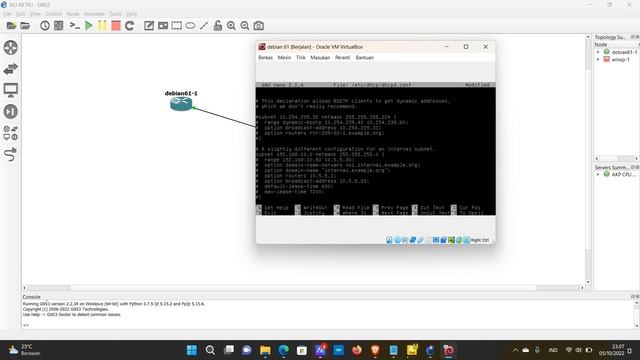640x360 pixels.
Task: Open Berkas menu in VirtualBox window
Action: click(x=265, y=58)
